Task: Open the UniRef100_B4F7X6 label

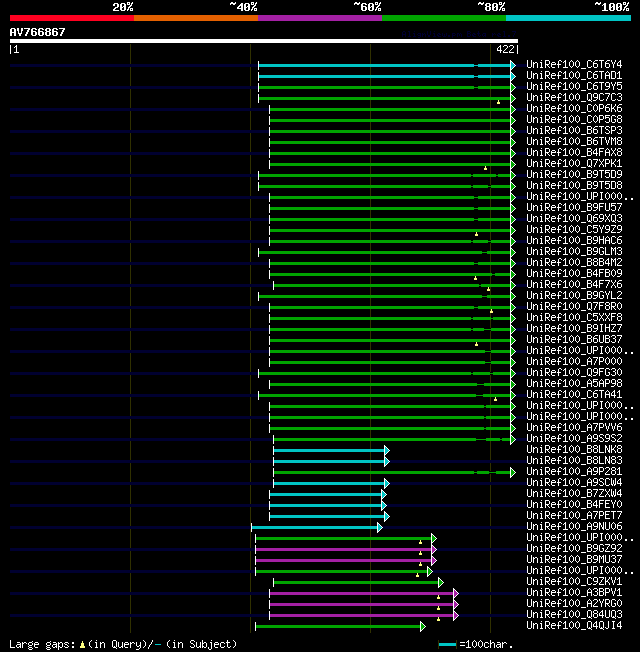Action: (574, 285)
